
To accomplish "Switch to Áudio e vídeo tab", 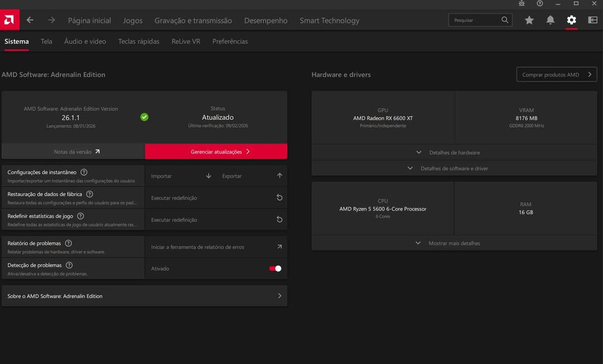I will point(85,41).
